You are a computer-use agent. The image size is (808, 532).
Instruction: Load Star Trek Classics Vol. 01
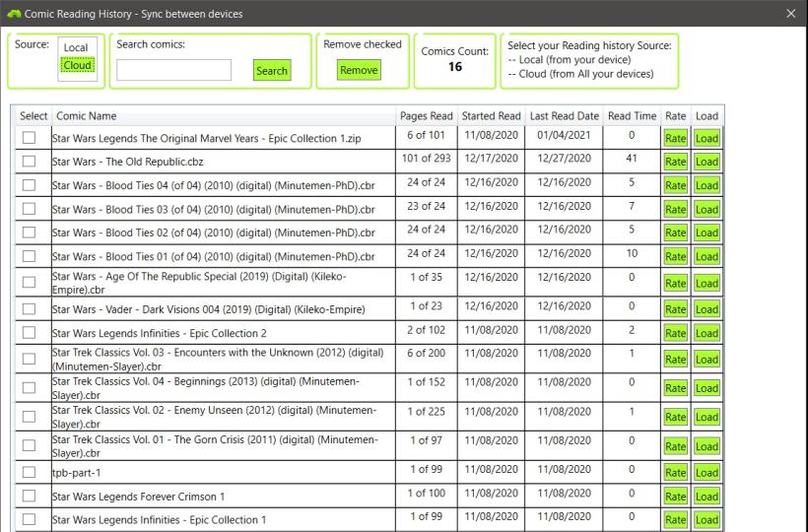[x=707, y=446]
